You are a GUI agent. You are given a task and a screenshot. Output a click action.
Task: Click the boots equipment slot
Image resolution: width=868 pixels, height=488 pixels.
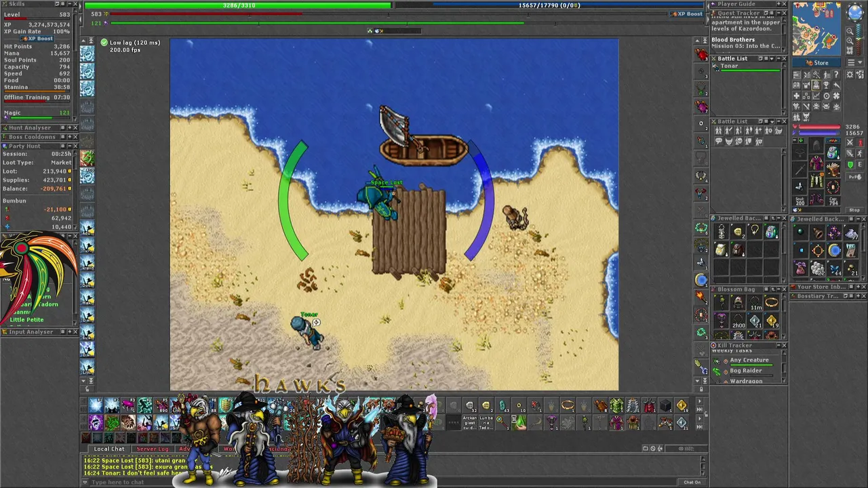point(816,199)
